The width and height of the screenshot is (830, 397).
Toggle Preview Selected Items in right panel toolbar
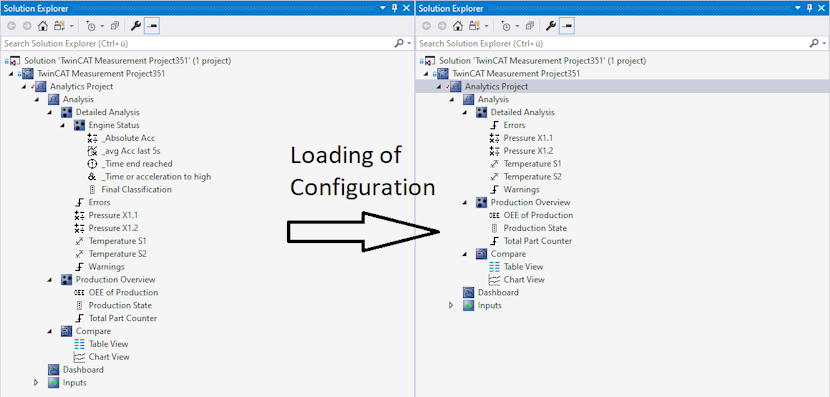(x=567, y=25)
